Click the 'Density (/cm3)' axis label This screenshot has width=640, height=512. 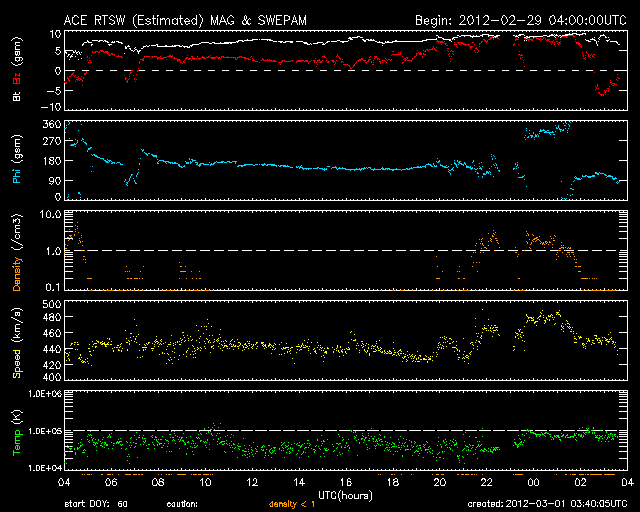pyautogui.click(x=17, y=252)
